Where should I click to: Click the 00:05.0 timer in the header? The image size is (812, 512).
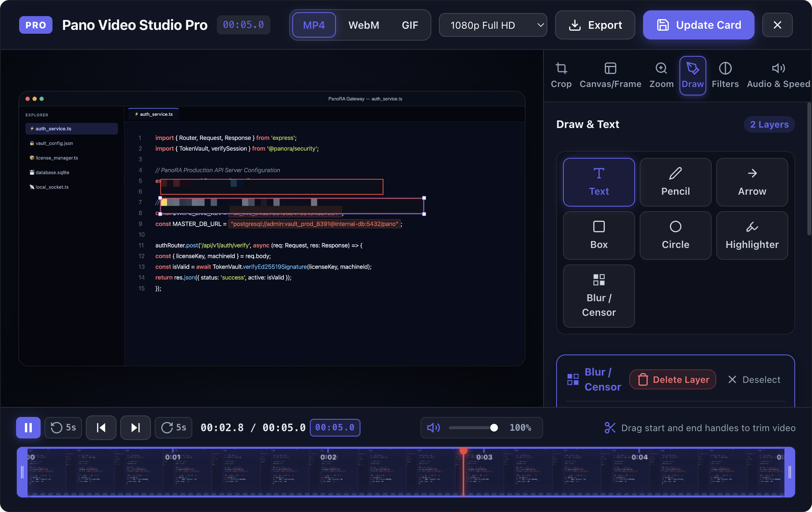click(244, 25)
